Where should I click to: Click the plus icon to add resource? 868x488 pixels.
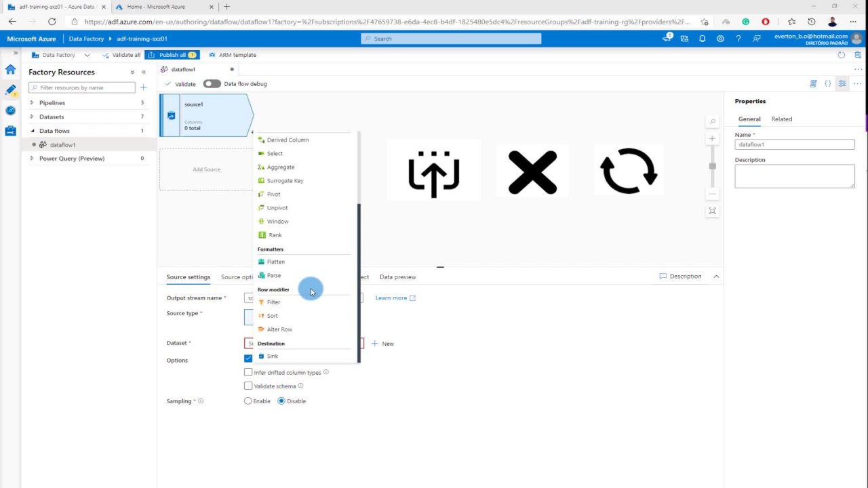tap(143, 87)
